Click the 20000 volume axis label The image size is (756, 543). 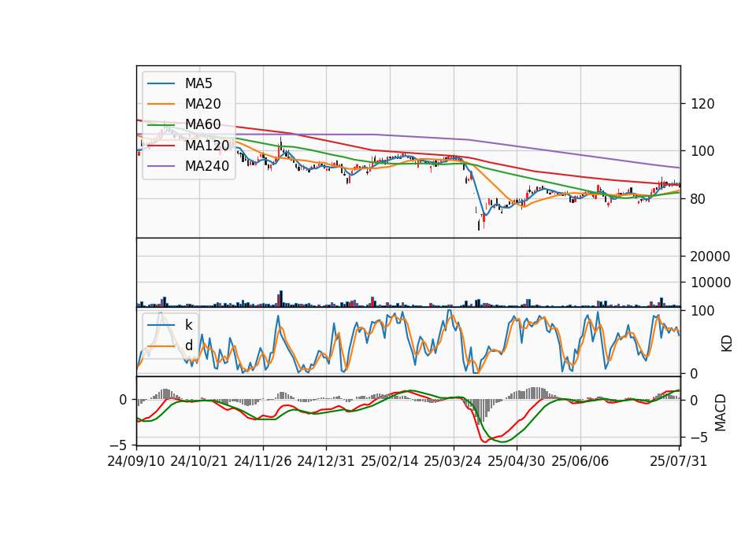pos(710,257)
